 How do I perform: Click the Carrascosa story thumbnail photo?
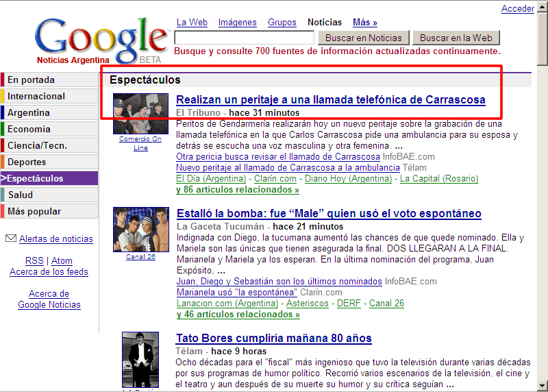pos(140,114)
